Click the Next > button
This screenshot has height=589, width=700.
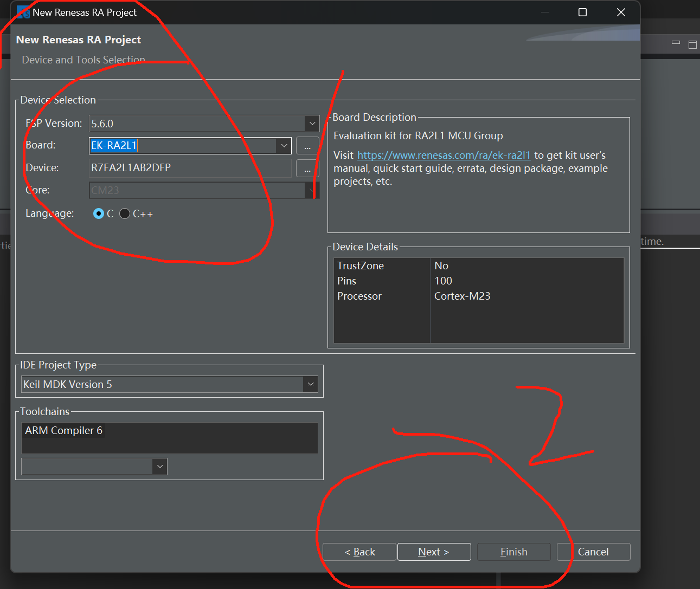pos(434,552)
